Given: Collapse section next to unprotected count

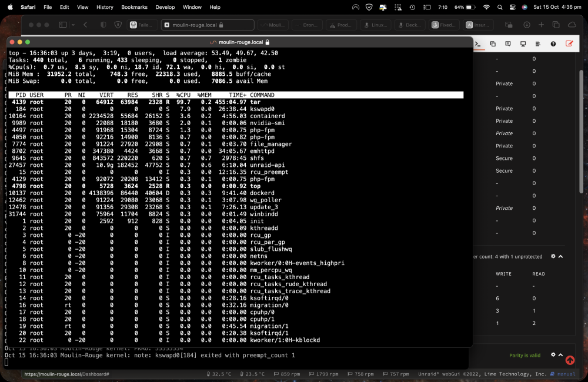Looking at the screenshot, I should click(x=560, y=256).
